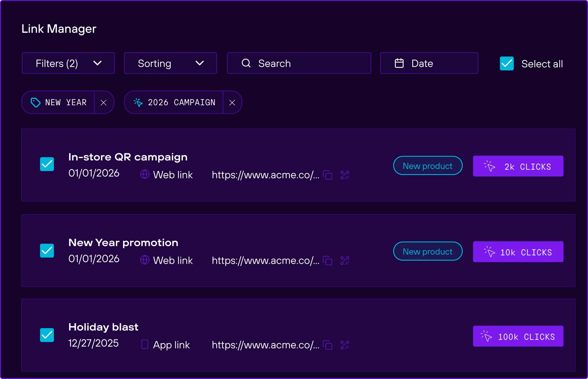This screenshot has height=379, width=588.
Task: Open QR code for In-store QR campaign
Action: (x=345, y=175)
